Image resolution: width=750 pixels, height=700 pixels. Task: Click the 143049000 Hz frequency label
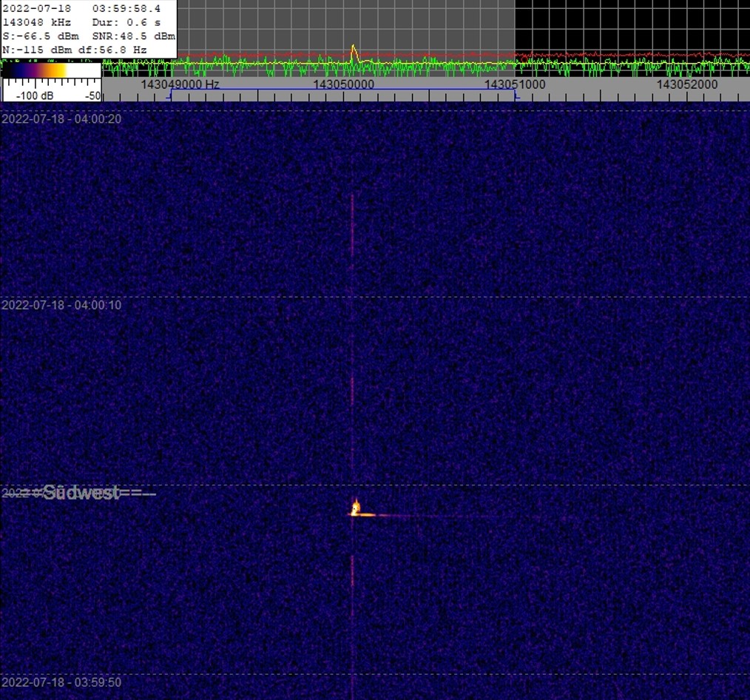(x=180, y=84)
